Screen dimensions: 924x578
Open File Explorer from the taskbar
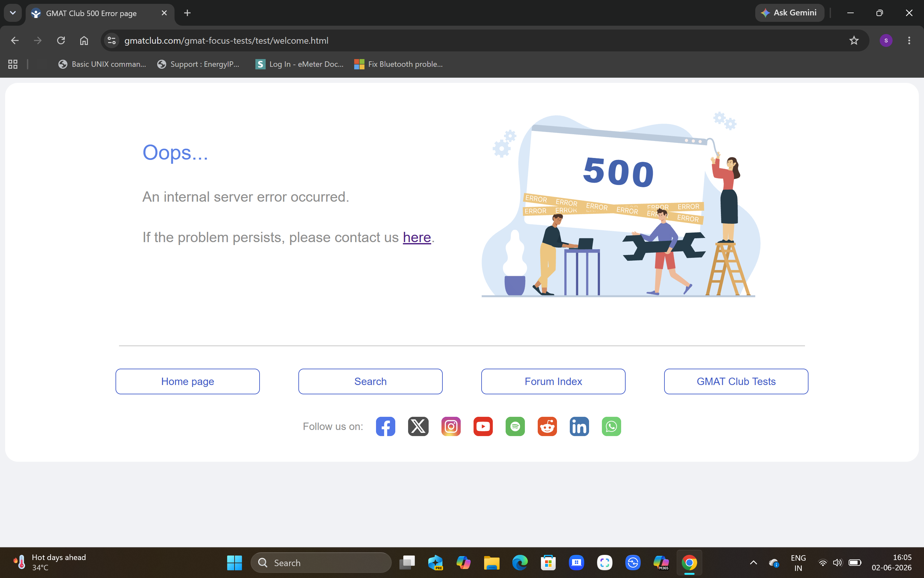492,563
